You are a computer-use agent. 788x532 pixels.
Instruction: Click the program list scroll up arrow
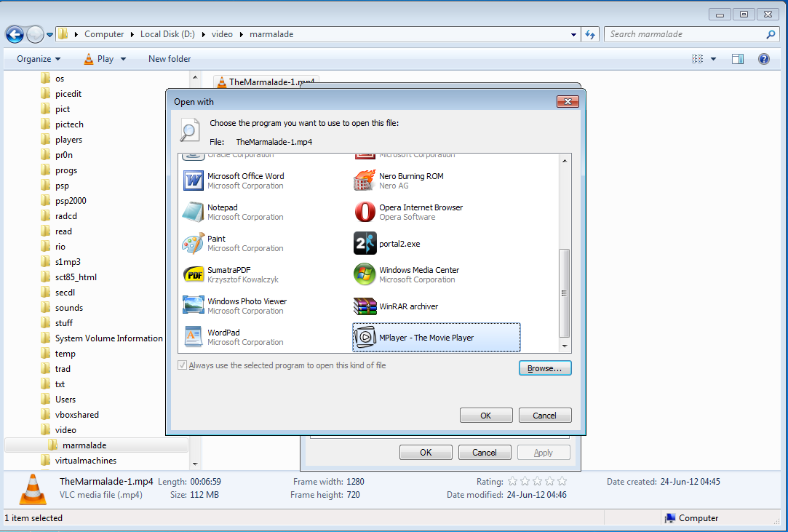point(565,161)
